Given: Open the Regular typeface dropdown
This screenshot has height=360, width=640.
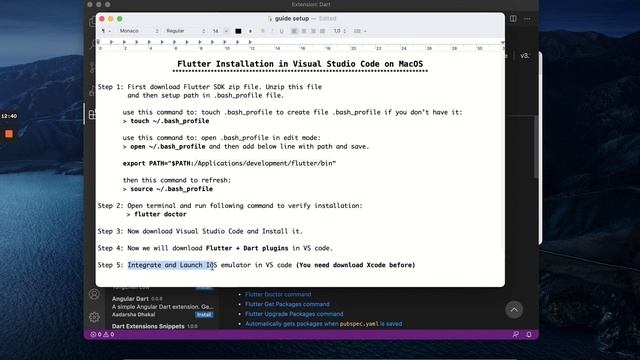Looking at the screenshot, I should (x=185, y=31).
